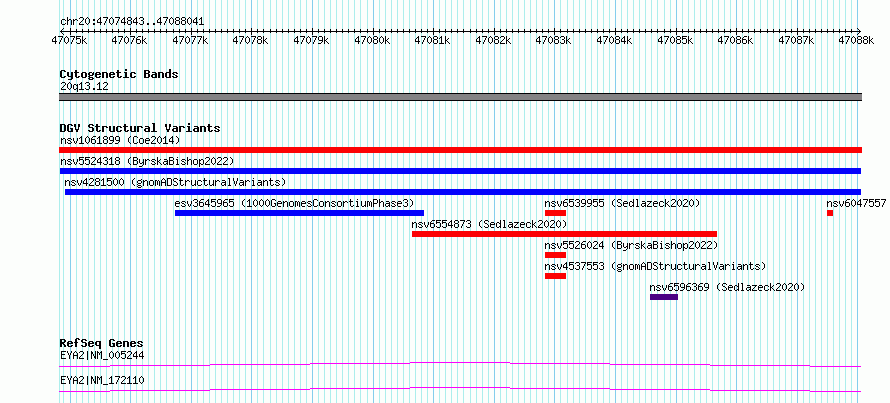Click the nsv4537553 gnomAD red bar
Screen dimensions: 890x403
click(555, 276)
